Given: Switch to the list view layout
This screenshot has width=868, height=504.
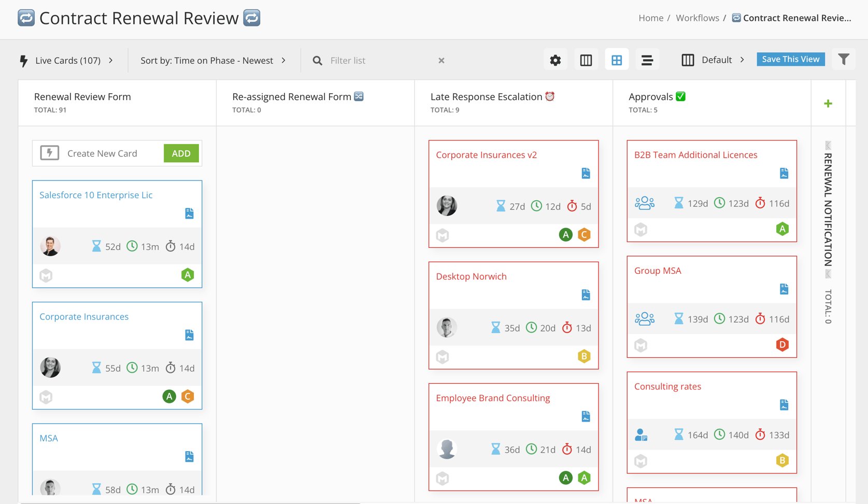Looking at the screenshot, I should (x=647, y=60).
